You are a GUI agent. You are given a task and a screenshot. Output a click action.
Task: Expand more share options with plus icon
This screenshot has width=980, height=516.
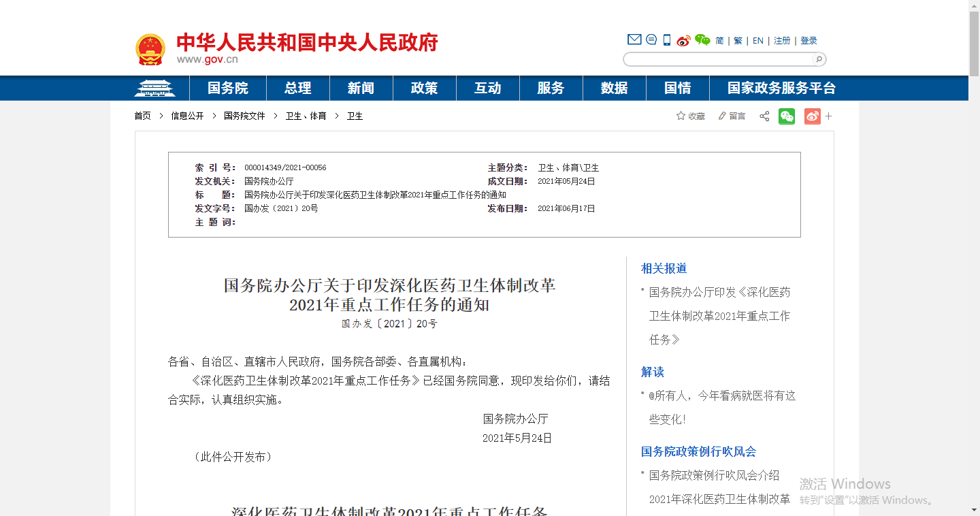(x=829, y=116)
